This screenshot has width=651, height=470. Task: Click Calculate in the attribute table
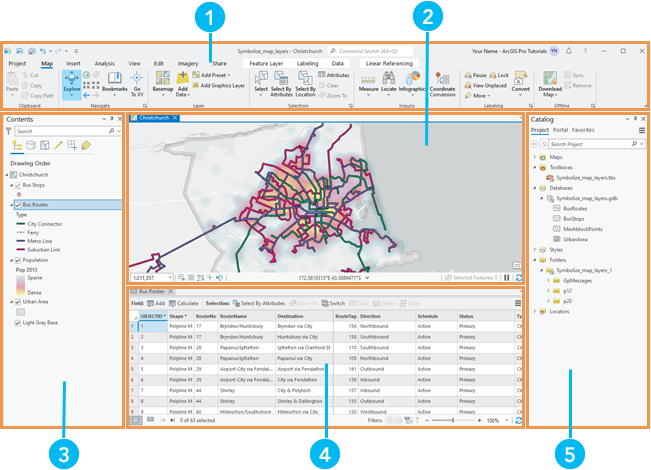pos(184,304)
